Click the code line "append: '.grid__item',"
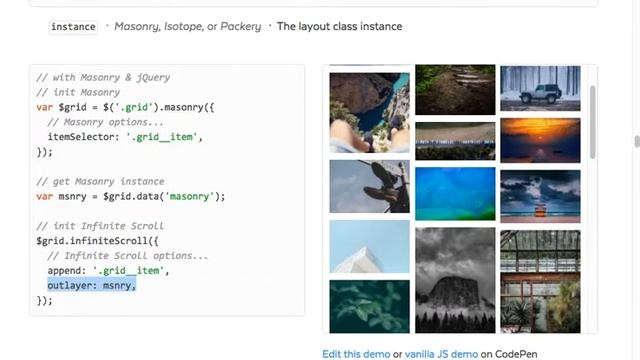This screenshot has width=640, height=360. coord(108,271)
